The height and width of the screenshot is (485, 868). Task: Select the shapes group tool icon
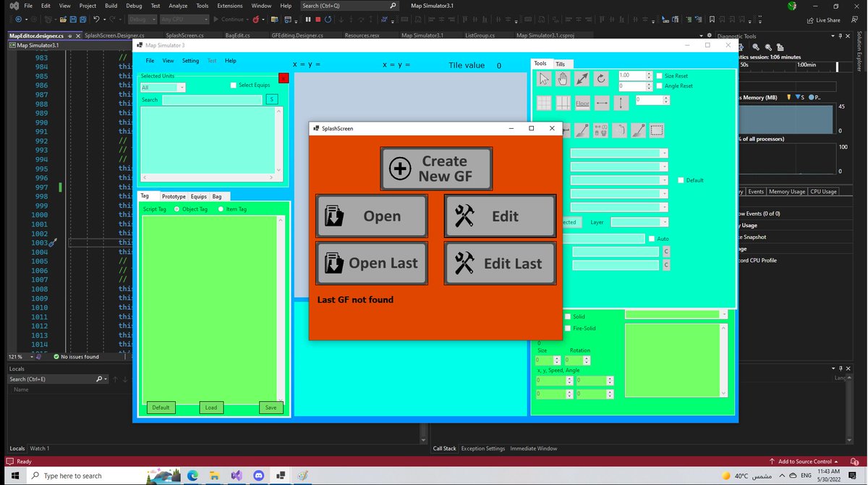click(x=600, y=130)
